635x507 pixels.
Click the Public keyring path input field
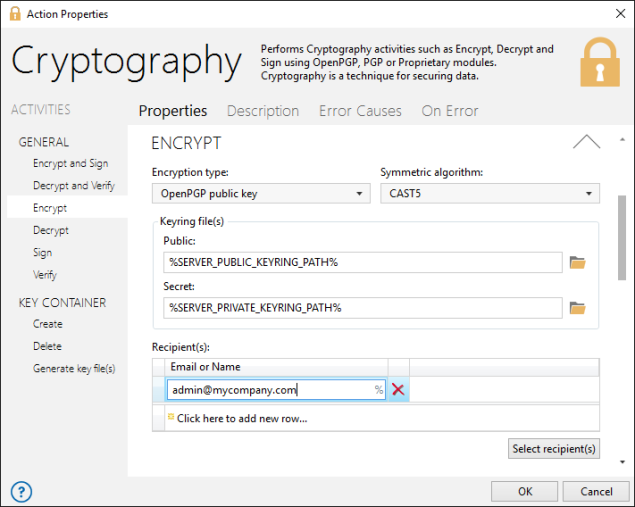pyautogui.click(x=362, y=263)
